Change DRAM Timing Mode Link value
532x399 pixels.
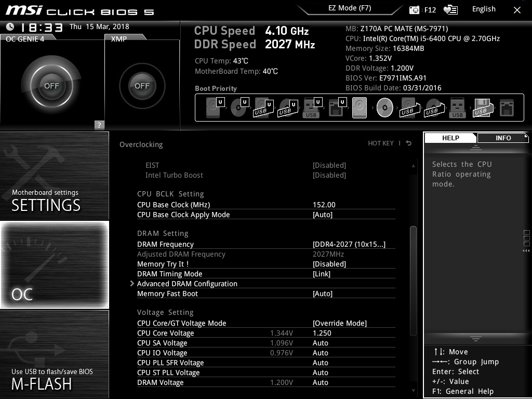pyautogui.click(x=321, y=274)
